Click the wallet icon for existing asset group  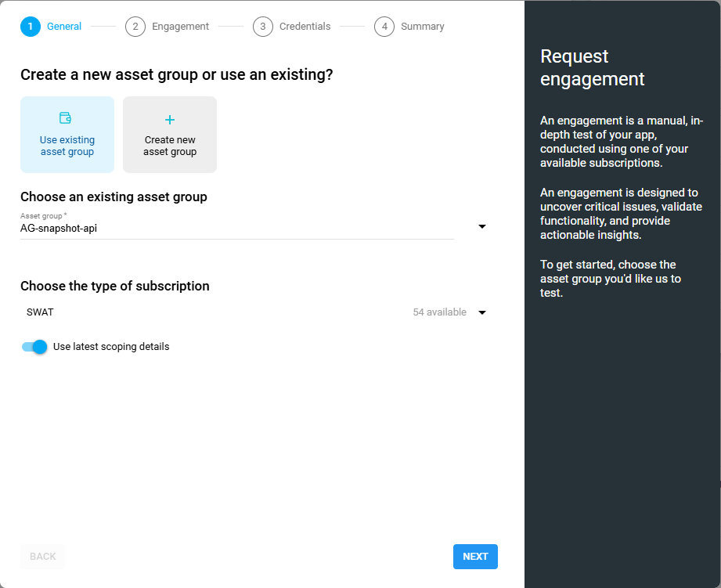coord(66,118)
